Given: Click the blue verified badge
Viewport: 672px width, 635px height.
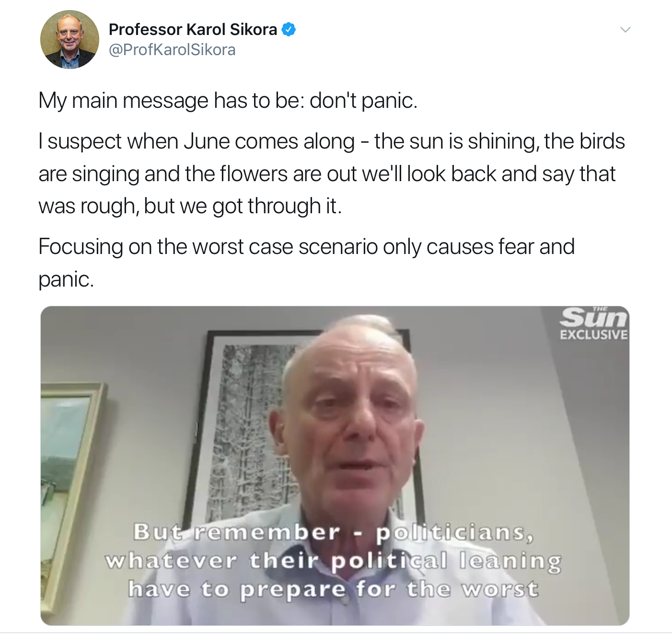Looking at the screenshot, I should point(288,30).
